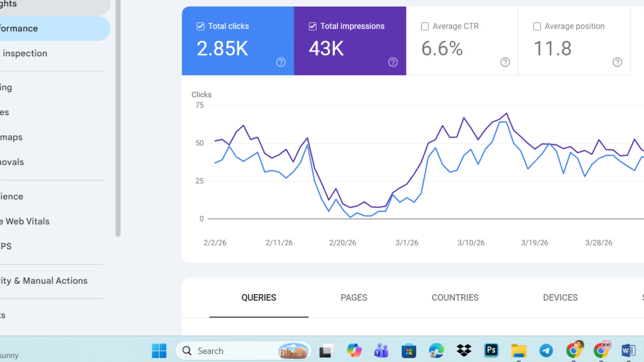Open the DEVICES tab
This screenshot has width=644, height=362.
pyautogui.click(x=560, y=298)
